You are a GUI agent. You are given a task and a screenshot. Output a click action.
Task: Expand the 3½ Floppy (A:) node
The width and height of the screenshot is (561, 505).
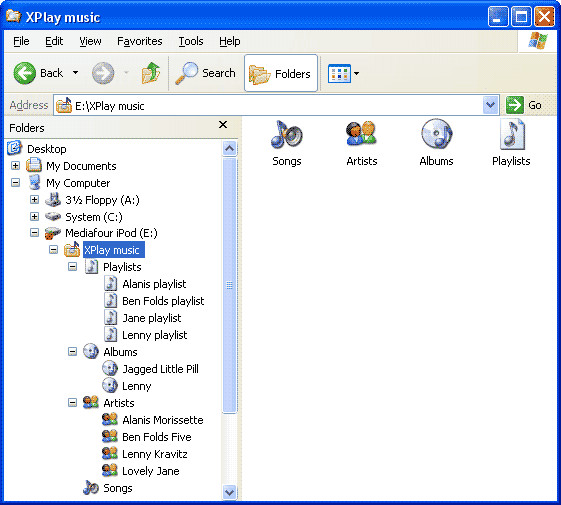pyautogui.click(x=34, y=199)
